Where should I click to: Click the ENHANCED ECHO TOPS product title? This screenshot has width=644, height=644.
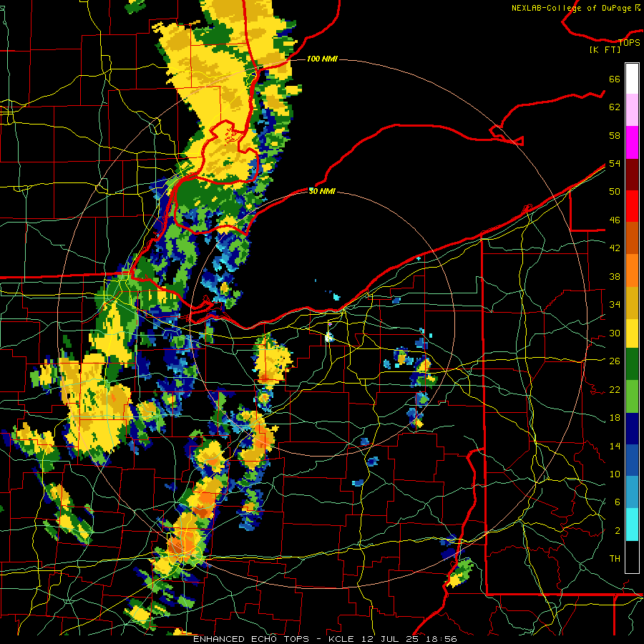[x=250, y=639]
